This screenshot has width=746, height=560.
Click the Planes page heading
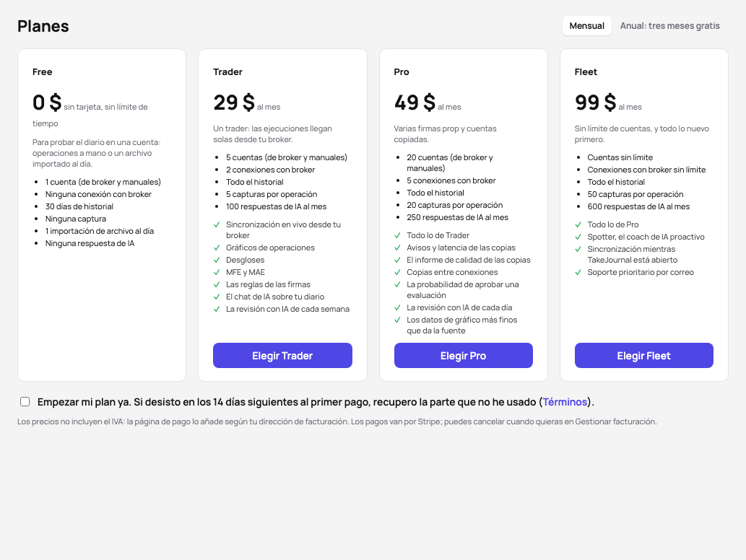pyautogui.click(x=43, y=26)
